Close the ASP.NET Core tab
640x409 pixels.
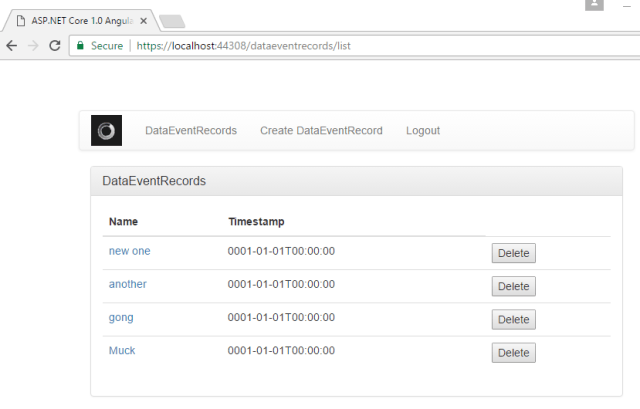(x=143, y=21)
